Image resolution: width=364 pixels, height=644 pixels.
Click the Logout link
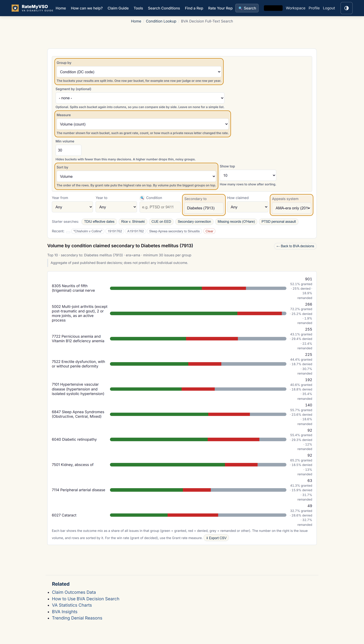click(329, 8)
